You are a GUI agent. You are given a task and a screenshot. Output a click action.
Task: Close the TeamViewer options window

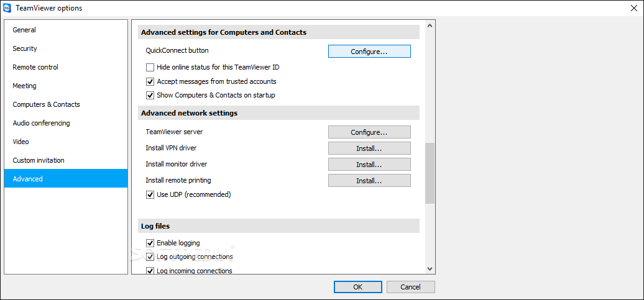[x=634, y=8]
